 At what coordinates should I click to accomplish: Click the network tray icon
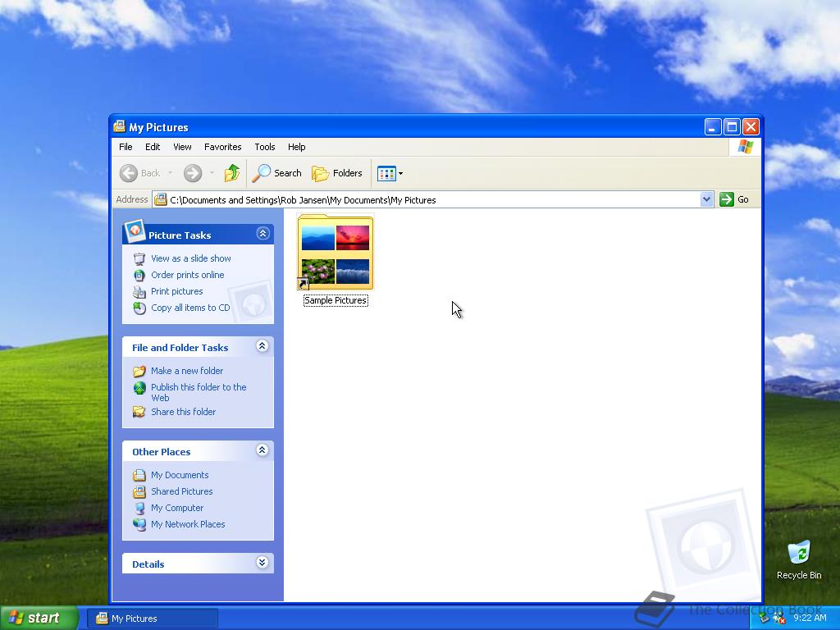765,619
